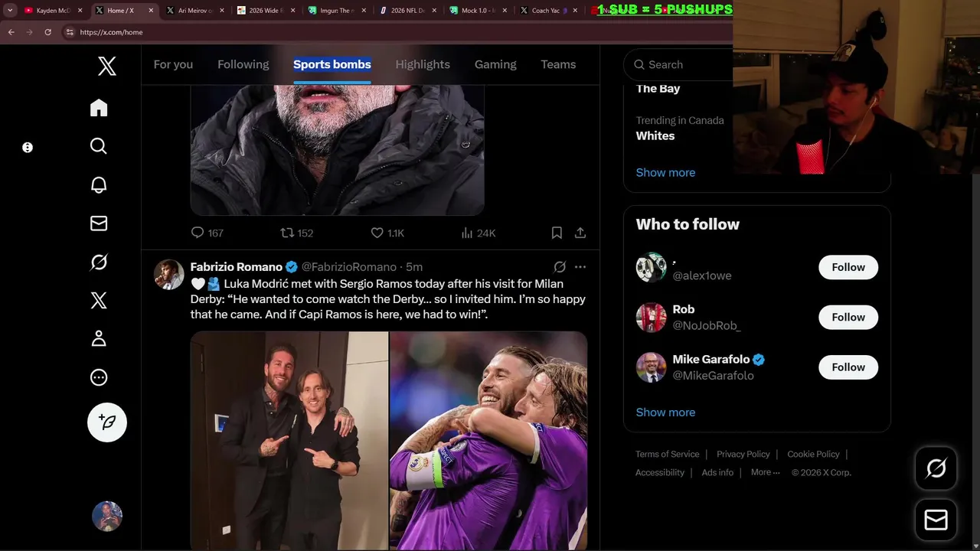This screenshot has height=551, width=980.
Task: Like the post with 1.1K likes
Action: [x=387, y=233]
